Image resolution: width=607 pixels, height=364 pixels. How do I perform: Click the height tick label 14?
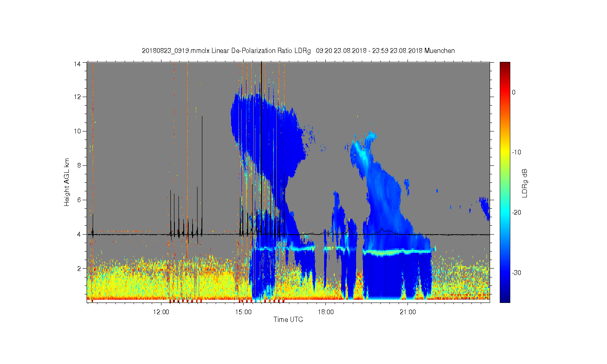(x=77, y=63)
